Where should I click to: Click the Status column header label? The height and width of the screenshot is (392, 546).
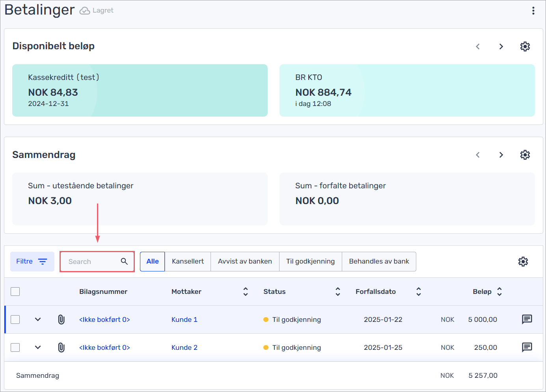click(x=274, y=292)
